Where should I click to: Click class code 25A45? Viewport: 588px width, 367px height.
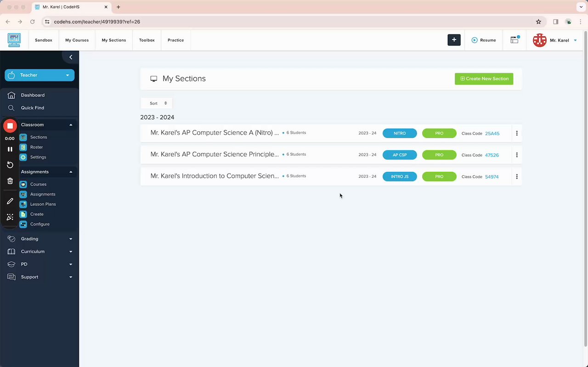click(492, 134)
